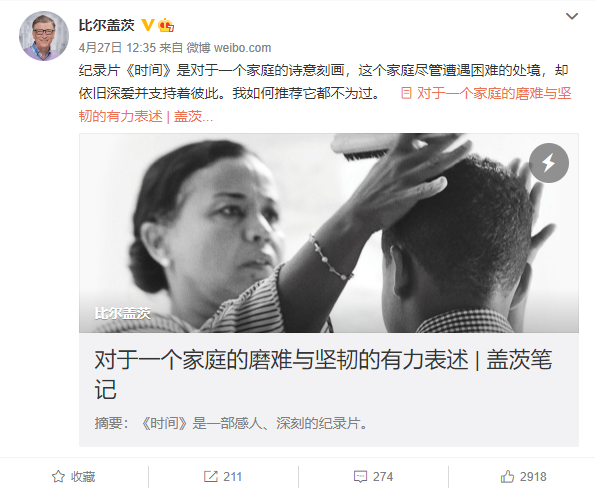
Task: Click the 微博 weibo.com source link
Action: (x=229, y=48)
